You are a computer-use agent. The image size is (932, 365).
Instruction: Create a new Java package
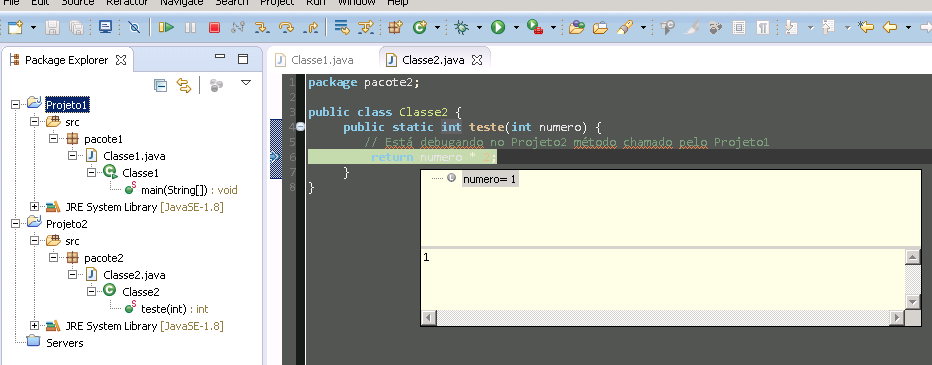(x=396, y=27)
